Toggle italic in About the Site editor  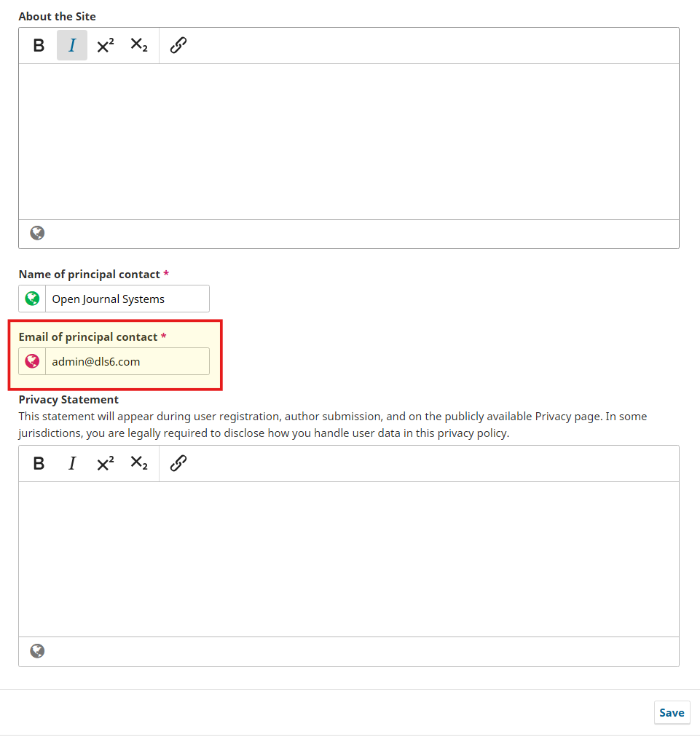click(72, 45)
